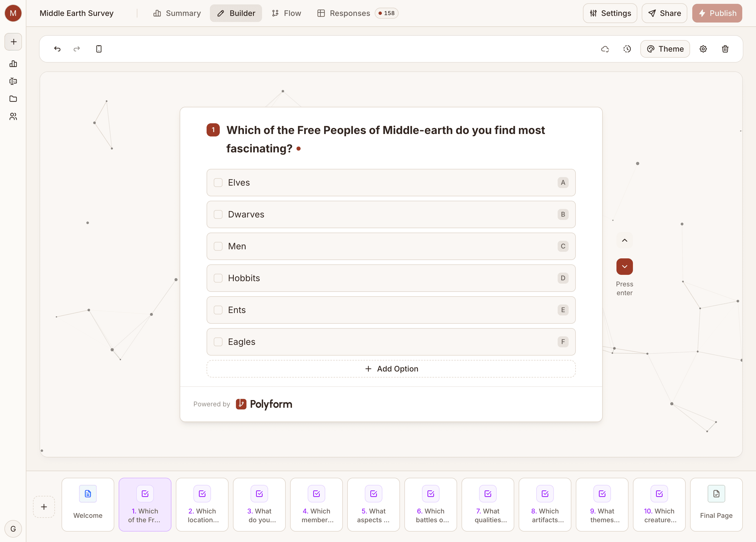Open the Theme picker
Screen dimensions: 756x542
[x=665, y=49]
